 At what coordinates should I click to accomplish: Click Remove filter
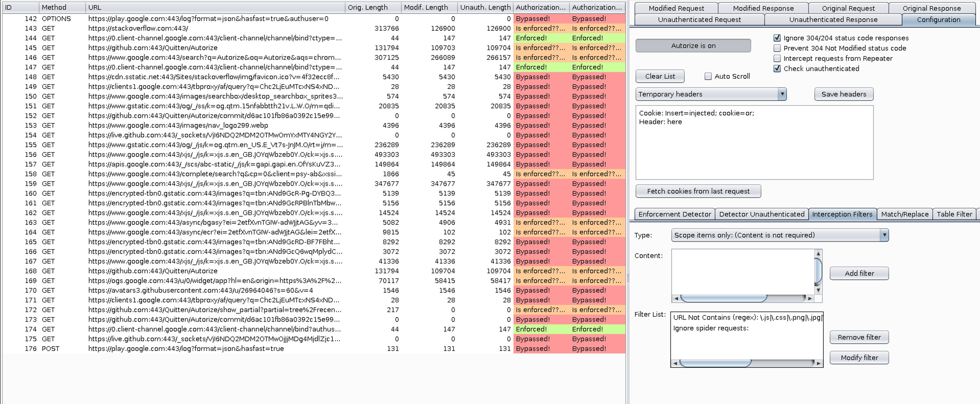click(859, 337)
